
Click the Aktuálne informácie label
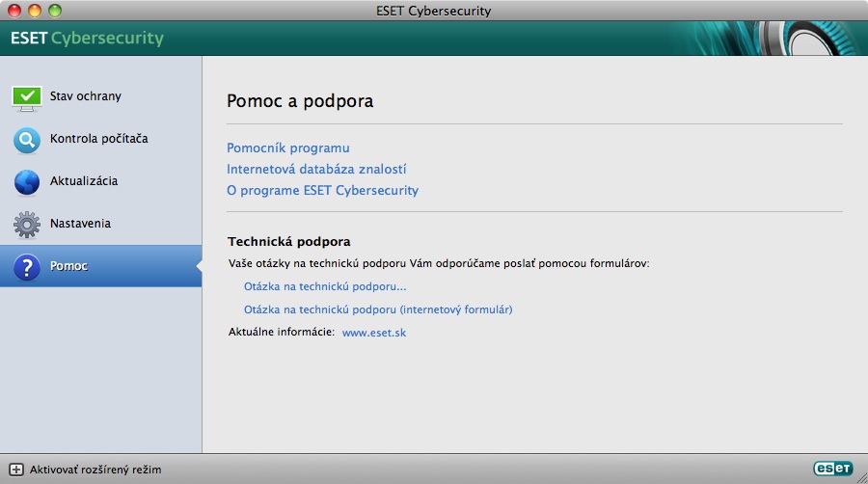click(x=282, y=333)
